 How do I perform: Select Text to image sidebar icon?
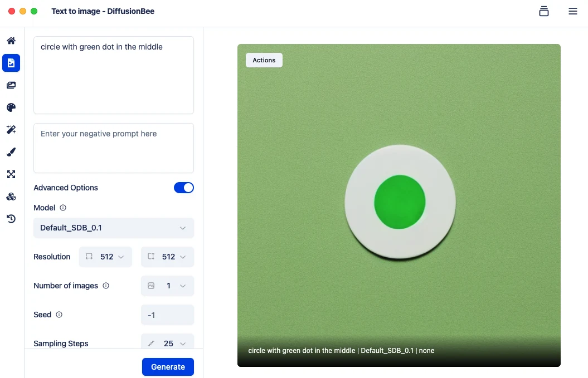(11, 63)
